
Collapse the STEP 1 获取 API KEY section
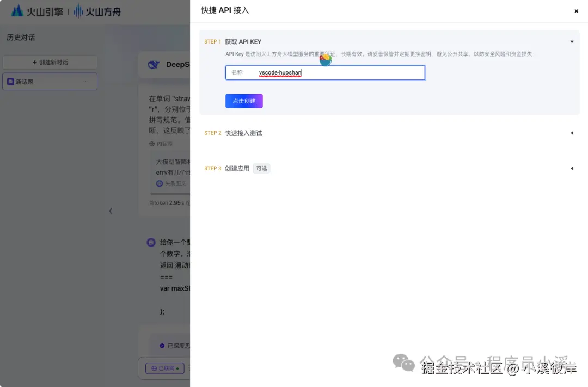click(x=572, y=41)
